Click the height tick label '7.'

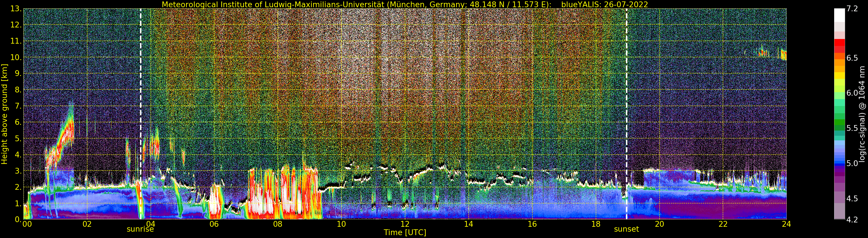(18, 106)
